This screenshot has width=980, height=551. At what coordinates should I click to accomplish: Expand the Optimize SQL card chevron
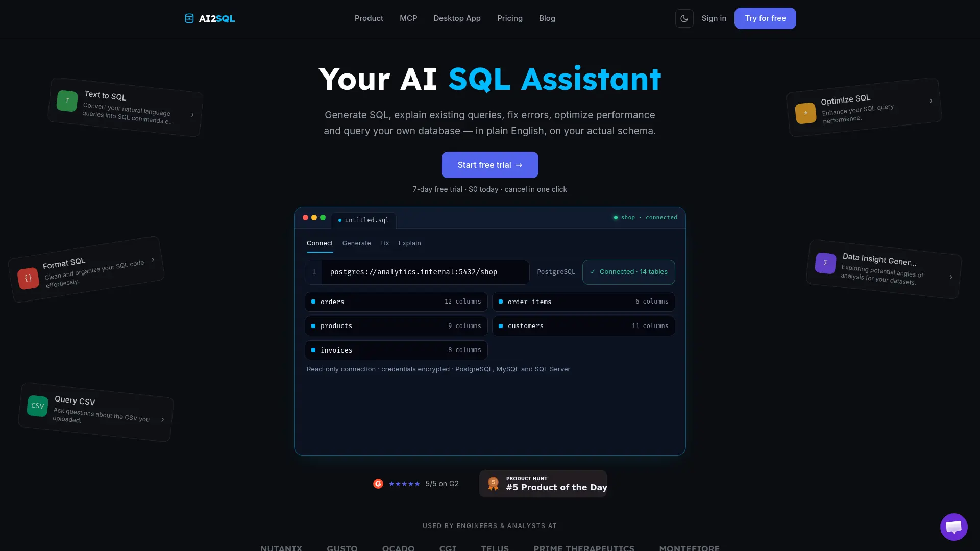tap(931, 101)
